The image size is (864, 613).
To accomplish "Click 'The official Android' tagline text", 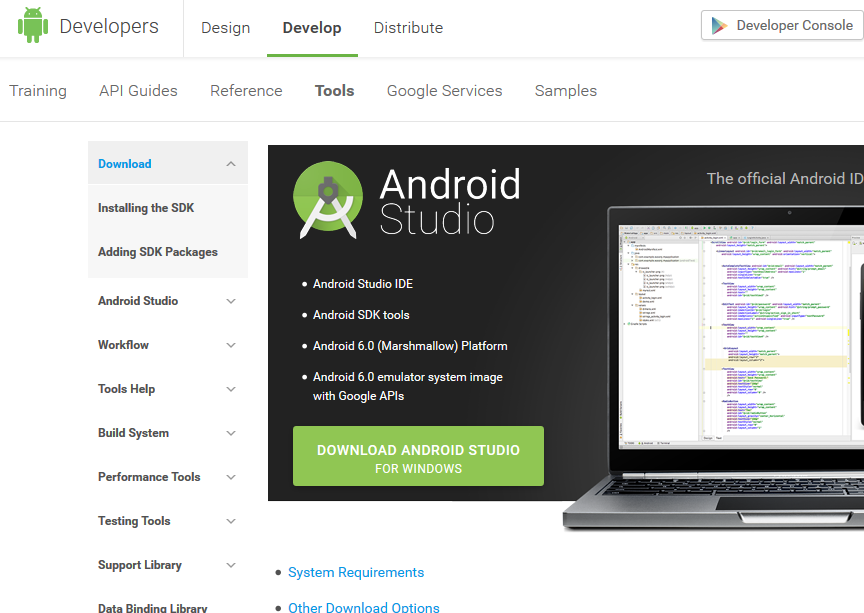I will [785, 179].
